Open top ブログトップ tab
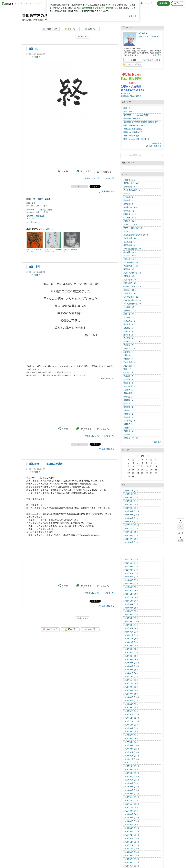The image size is (186, 868). pyautogui.click(x=50, y=29)
